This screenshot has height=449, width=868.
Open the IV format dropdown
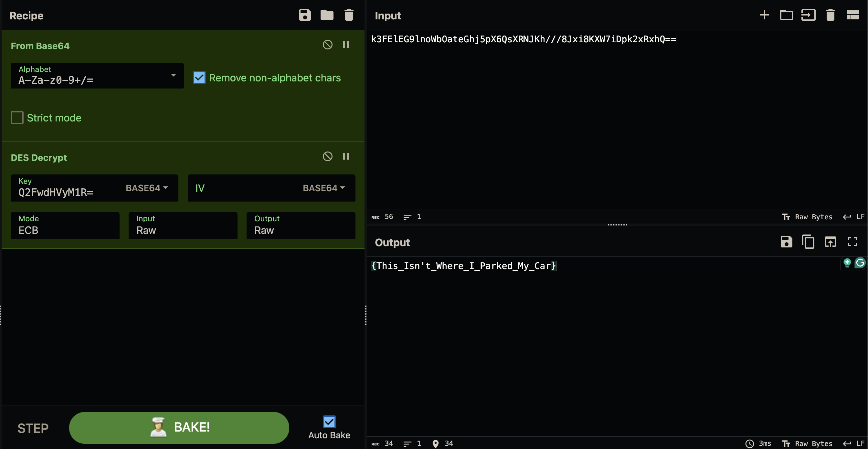tap(323, 188)
